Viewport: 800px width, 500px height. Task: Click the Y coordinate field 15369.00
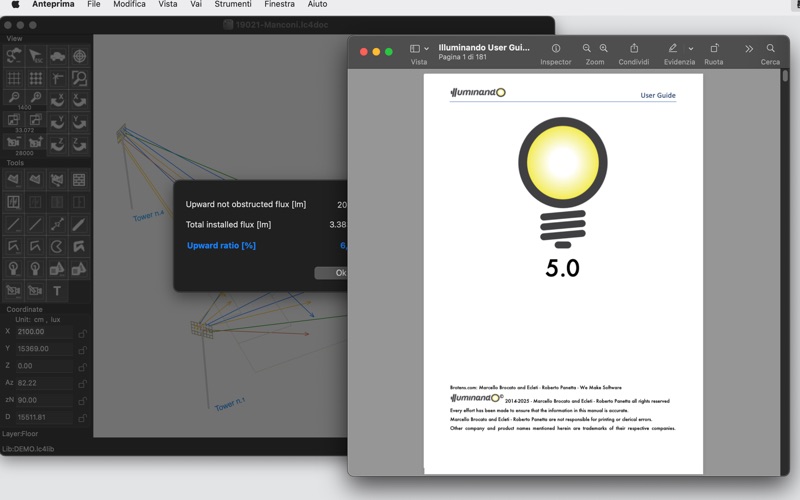coord(44,349)
